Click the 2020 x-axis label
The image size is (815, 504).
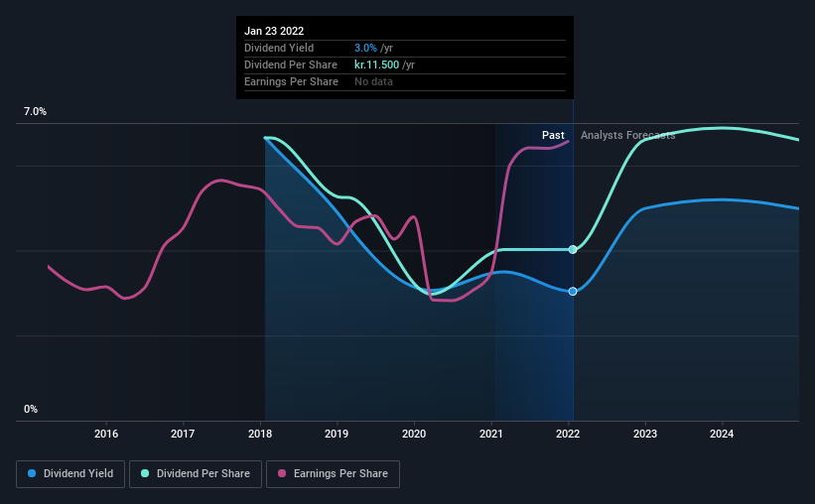(x=414, y=434)
